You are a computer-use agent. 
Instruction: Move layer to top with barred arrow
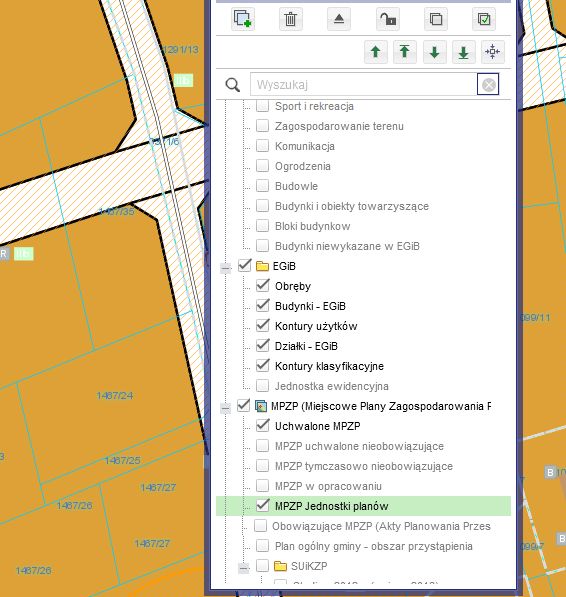405,52
